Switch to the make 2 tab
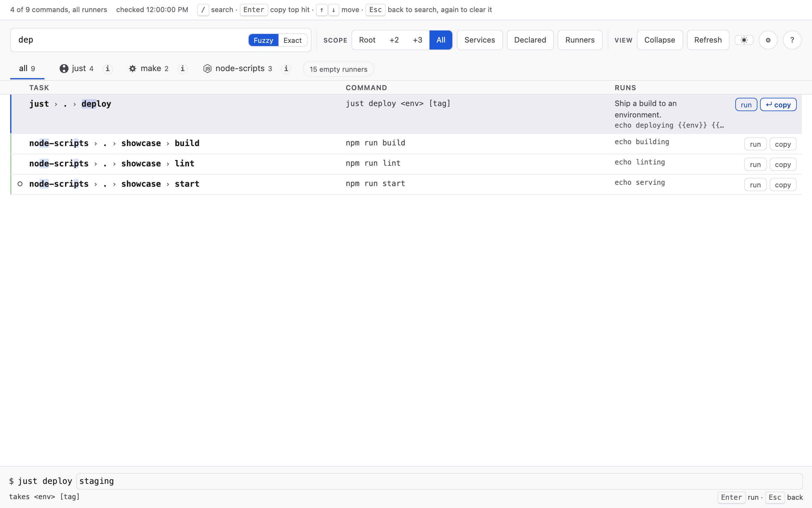This screenshot has height=508, width=812. point(149,69)
